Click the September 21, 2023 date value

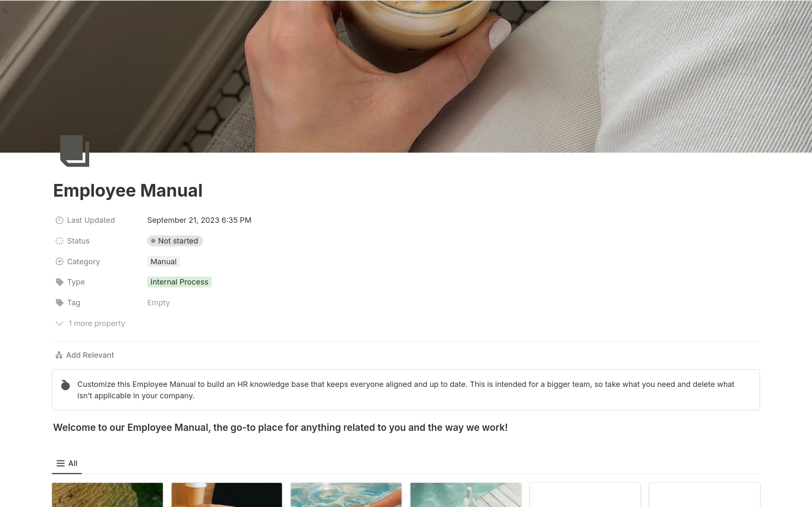point(199,220)
